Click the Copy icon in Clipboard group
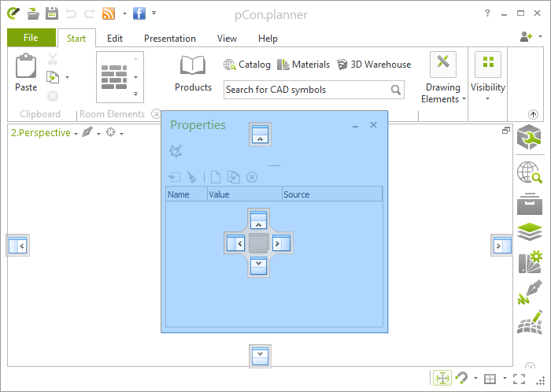The width and height of the screenshot is (551, 392). point(53,77)
